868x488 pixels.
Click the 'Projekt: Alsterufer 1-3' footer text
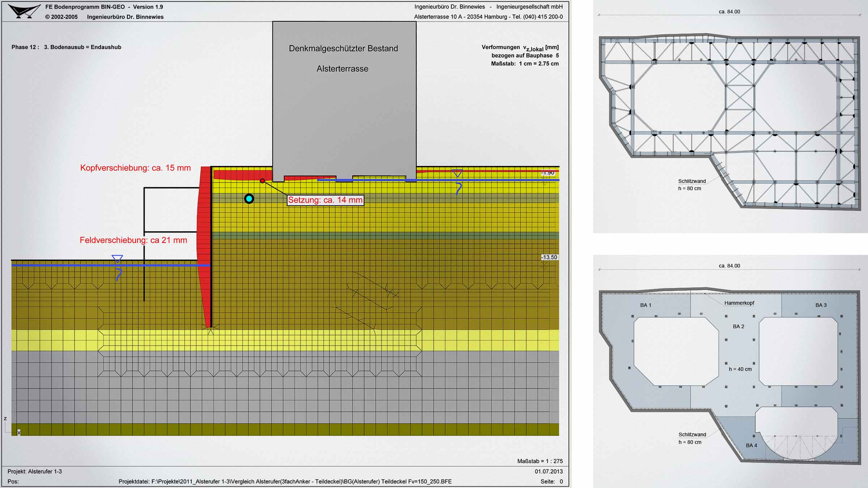tap(35, 471)
